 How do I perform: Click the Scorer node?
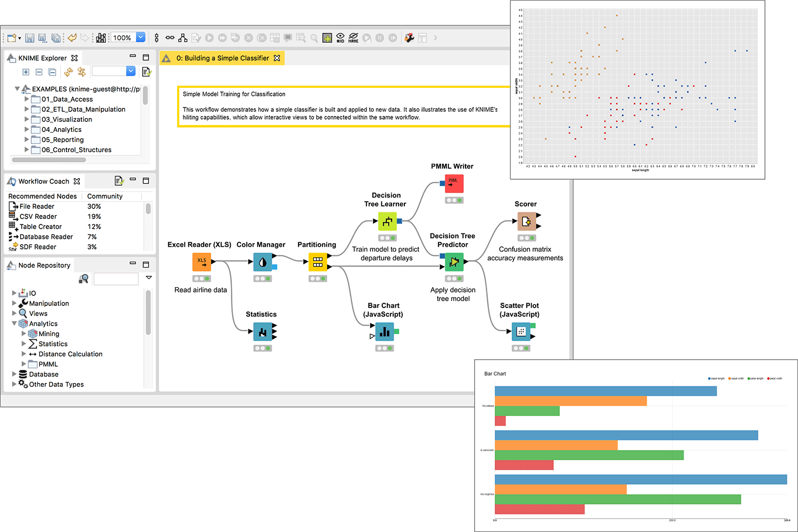pos(527,222)
